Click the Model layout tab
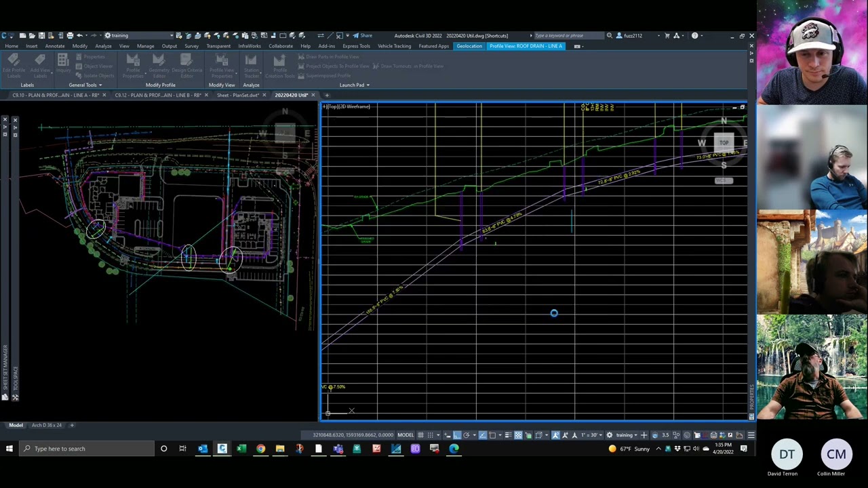This screenshot has height=488, width=868. click(x=16, y=425)
